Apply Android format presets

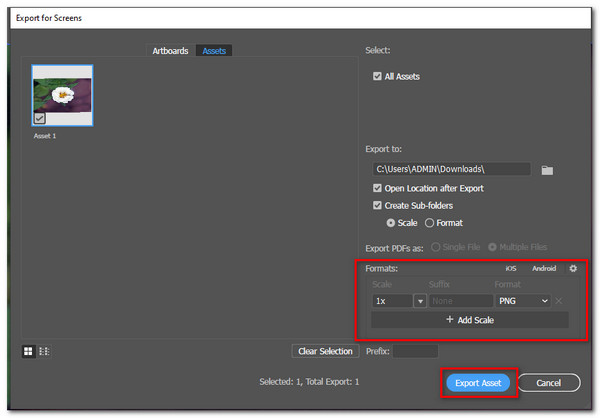coord(544,268)
